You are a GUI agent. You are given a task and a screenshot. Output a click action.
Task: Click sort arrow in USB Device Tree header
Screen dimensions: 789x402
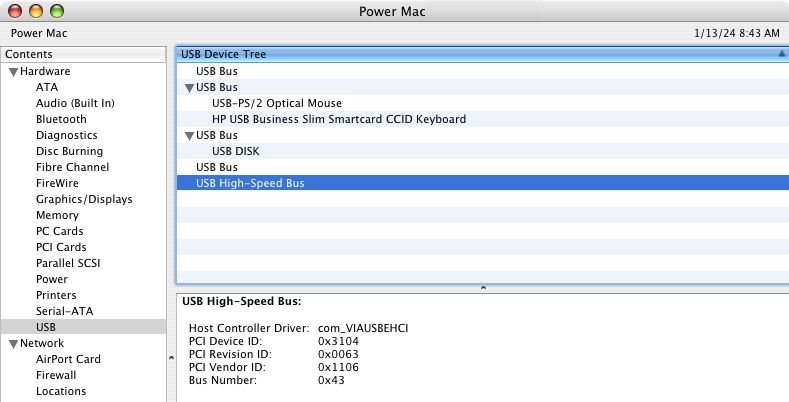(x=781, y=53)
